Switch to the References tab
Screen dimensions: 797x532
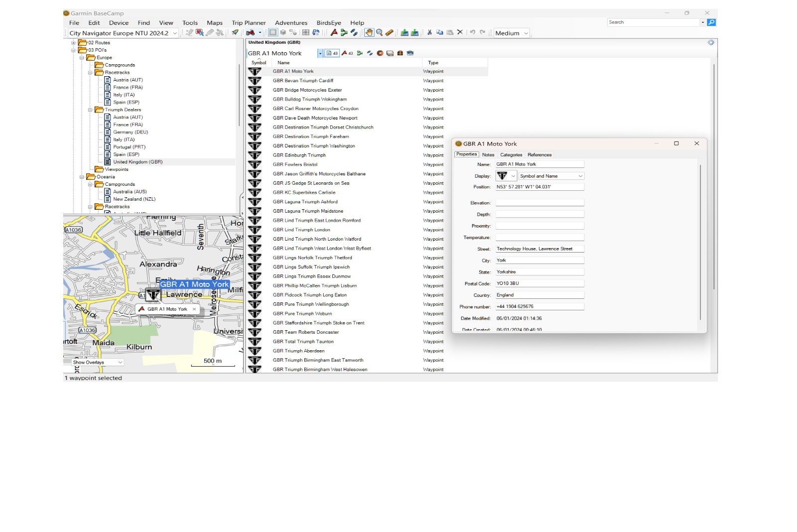[539, 155]
